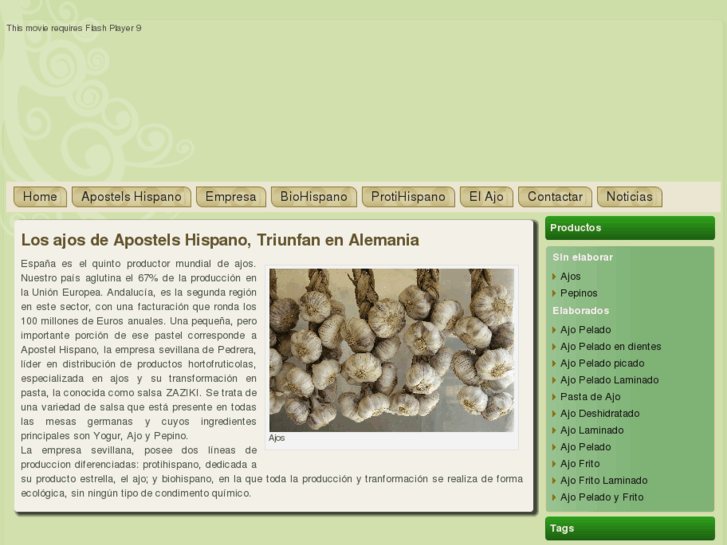Screen dimensions: 727x545
Task: Click the Ajos image caption
Action: coord(276,438)
